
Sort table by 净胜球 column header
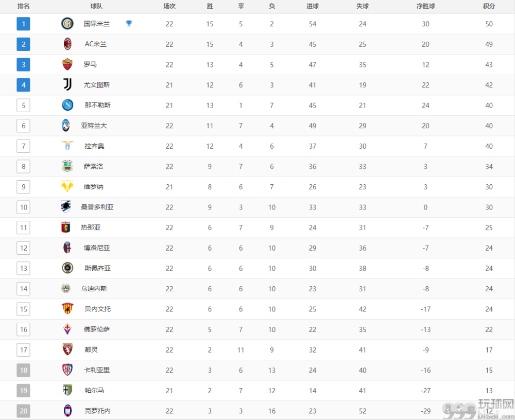[426, 6]
